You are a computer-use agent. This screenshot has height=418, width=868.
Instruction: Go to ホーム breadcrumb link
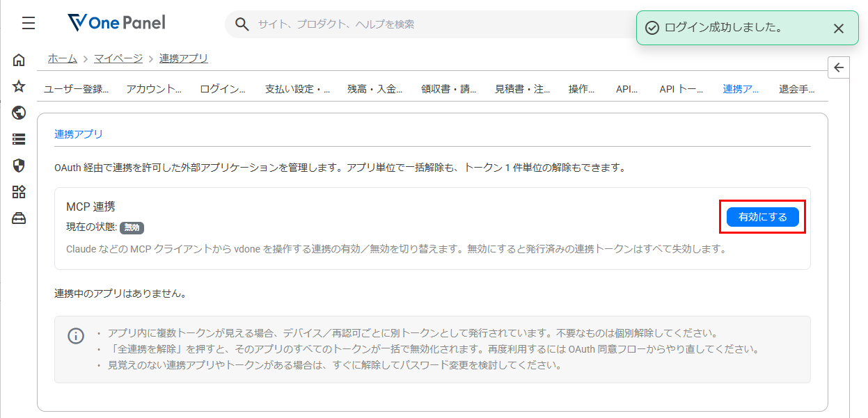pyautogui.click(x=63, y=58)
